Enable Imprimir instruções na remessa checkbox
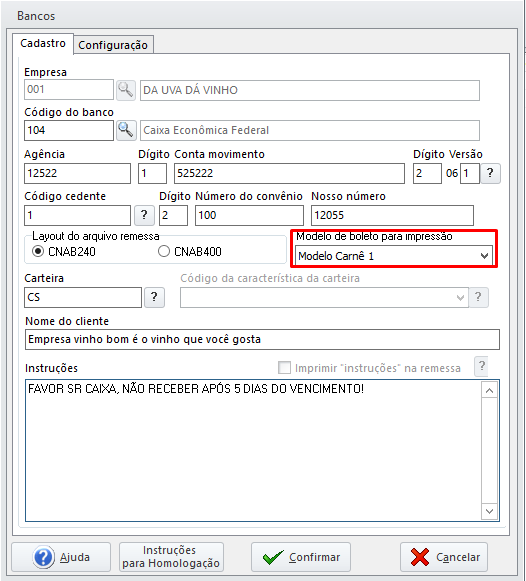The height and width of the screenshot is (581, 526). point(284,368)
